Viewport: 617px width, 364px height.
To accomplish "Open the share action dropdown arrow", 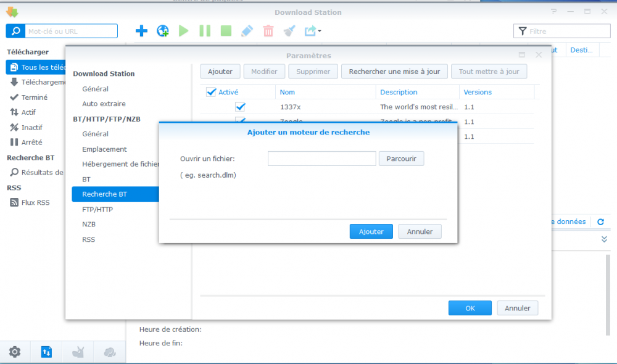I will point(320,31).
